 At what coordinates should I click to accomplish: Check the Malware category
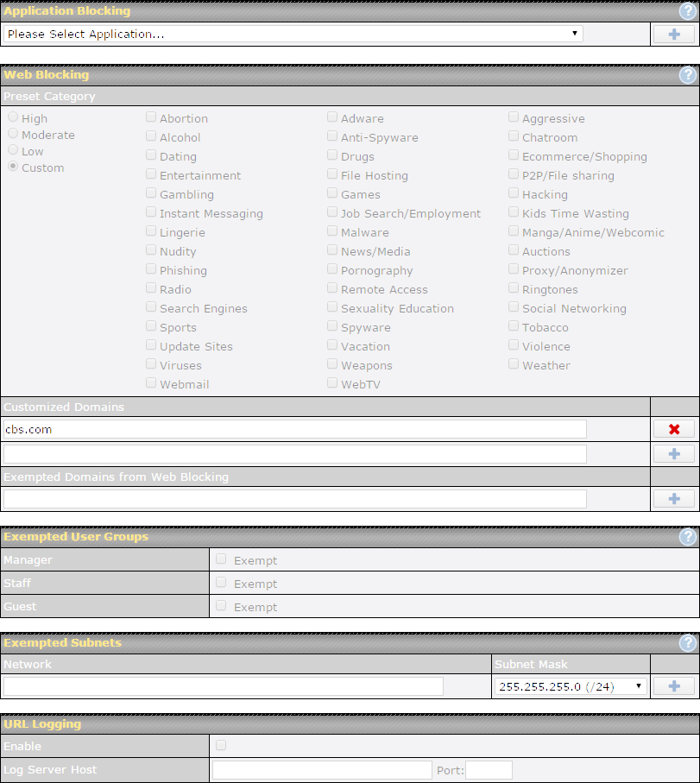click(x=332, y=230)
